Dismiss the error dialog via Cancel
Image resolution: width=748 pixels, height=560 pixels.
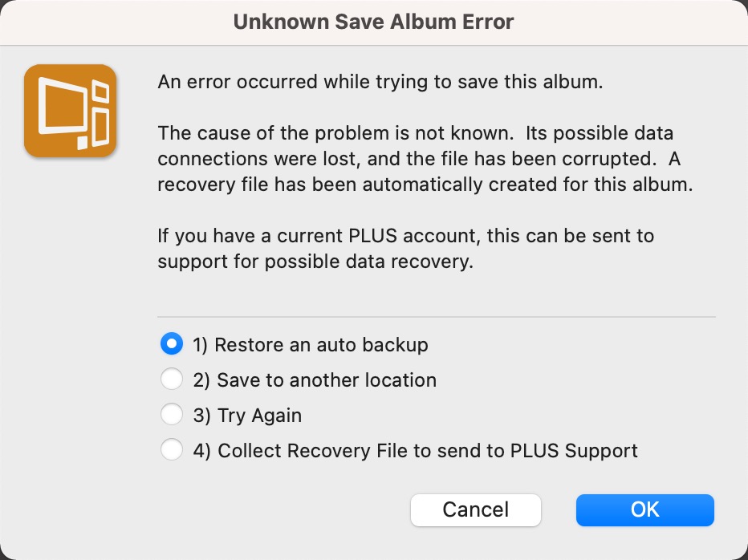[x=475, y=509]
